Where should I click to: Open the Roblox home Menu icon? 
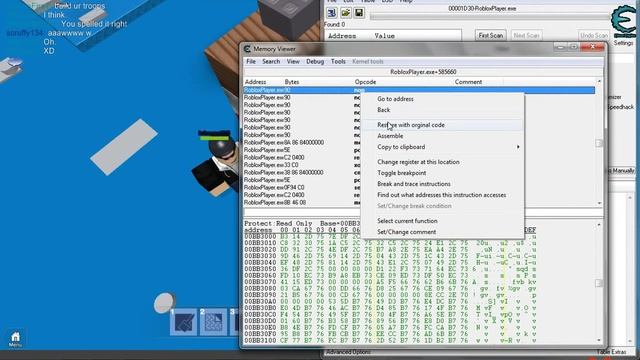click(15, 339)
